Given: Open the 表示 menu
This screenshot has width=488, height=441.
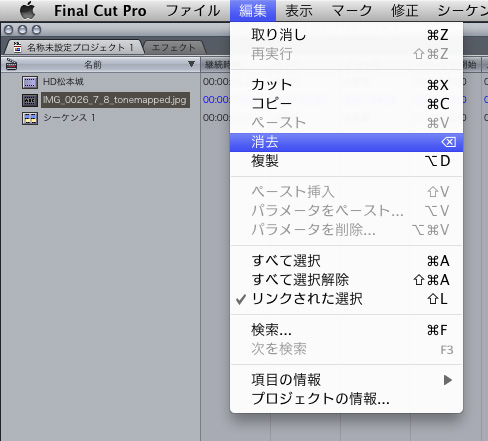Looking at the screenshot, I should (299, 11).
